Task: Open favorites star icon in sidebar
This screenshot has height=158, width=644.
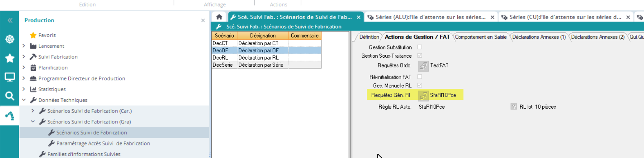Action: pyautogui.click(x=10, y=58)
